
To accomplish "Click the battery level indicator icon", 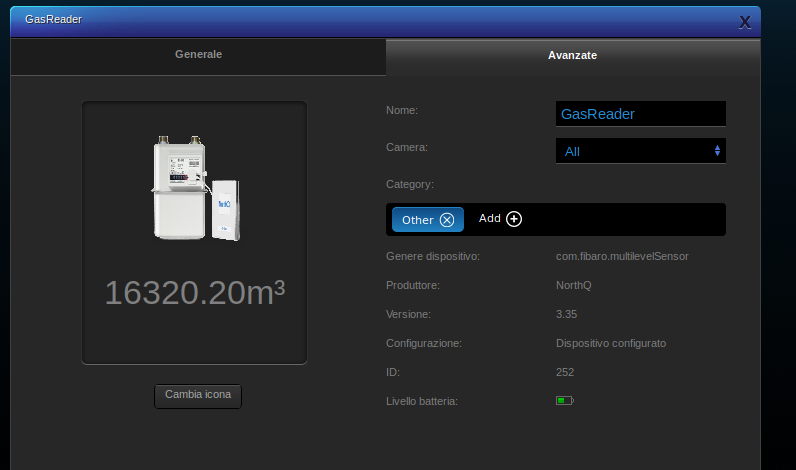I will 565,400.
